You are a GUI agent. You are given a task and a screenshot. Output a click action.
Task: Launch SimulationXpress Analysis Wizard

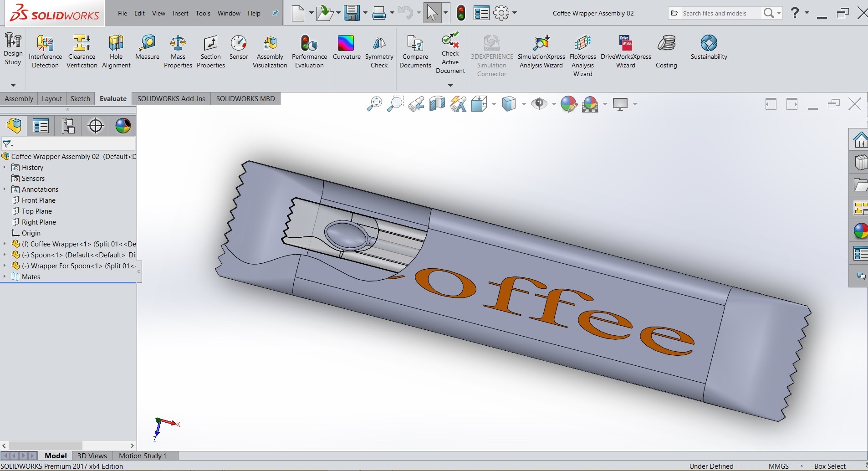[x=541, y=51]
